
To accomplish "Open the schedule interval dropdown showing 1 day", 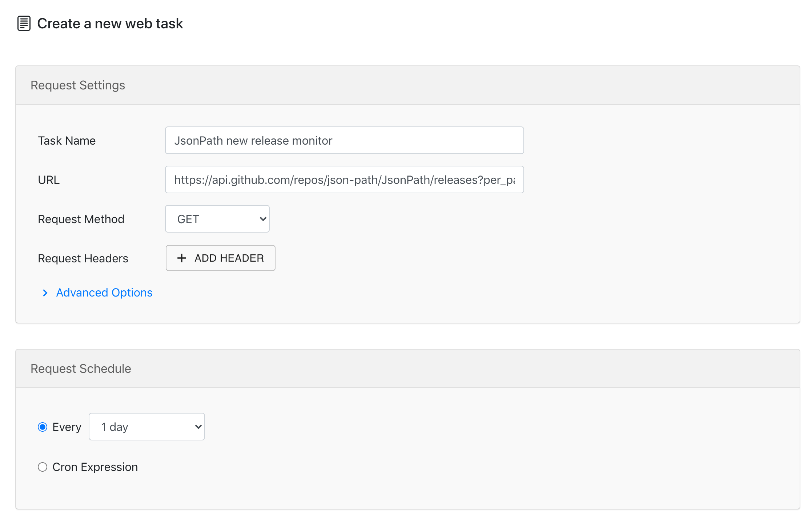I will (x=146, y=427).
